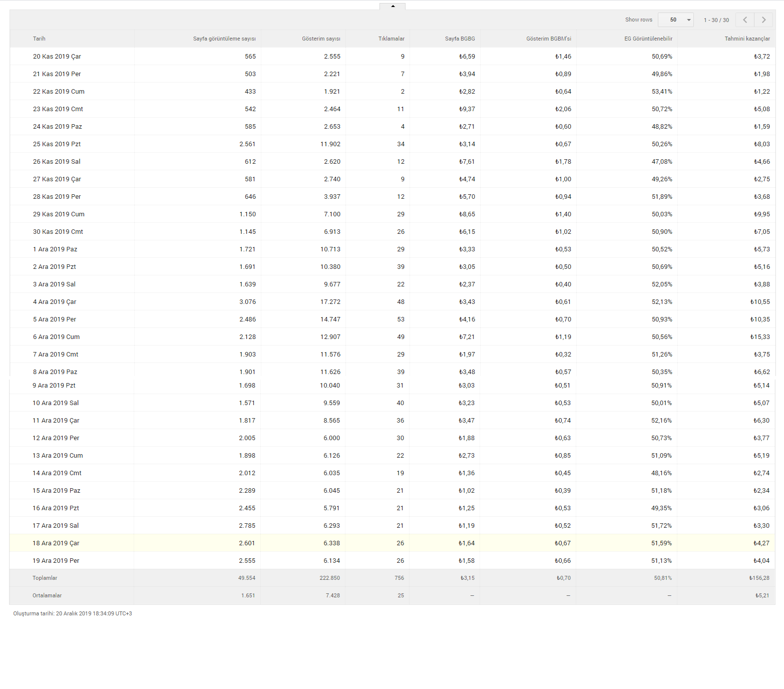
Task: Click the Ortalamalar averages row
Action: (393, 595)
